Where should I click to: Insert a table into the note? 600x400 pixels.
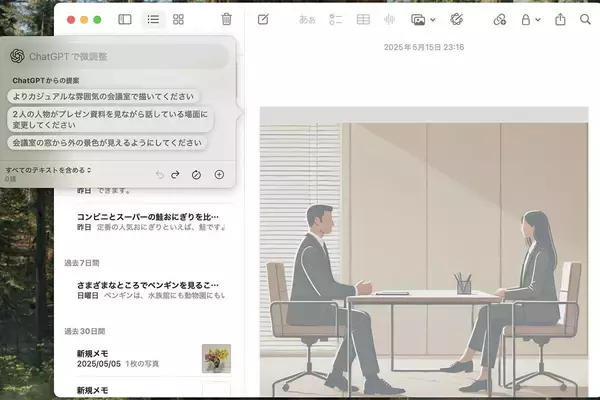point(363,19)
